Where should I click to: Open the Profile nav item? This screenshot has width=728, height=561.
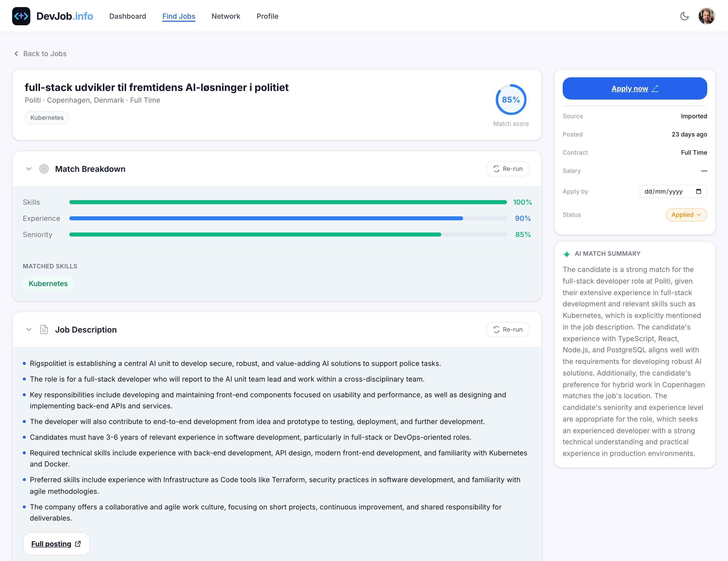point(267,16)
